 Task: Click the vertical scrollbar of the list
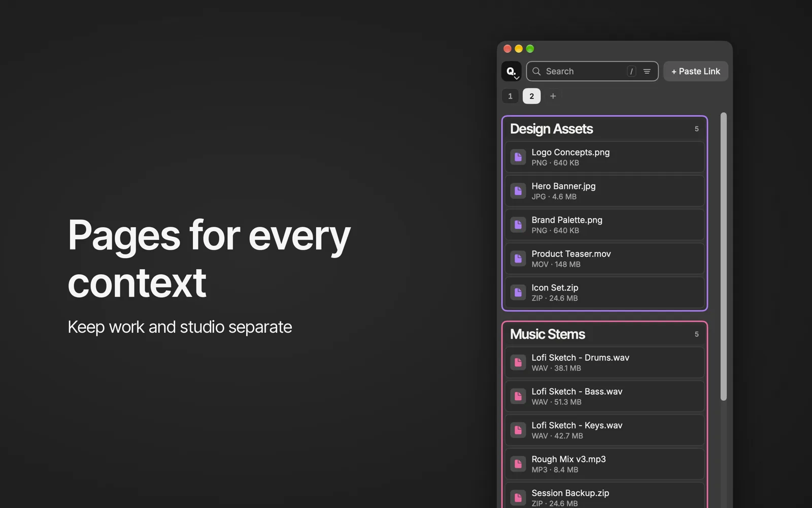click(x=723, y=257)
